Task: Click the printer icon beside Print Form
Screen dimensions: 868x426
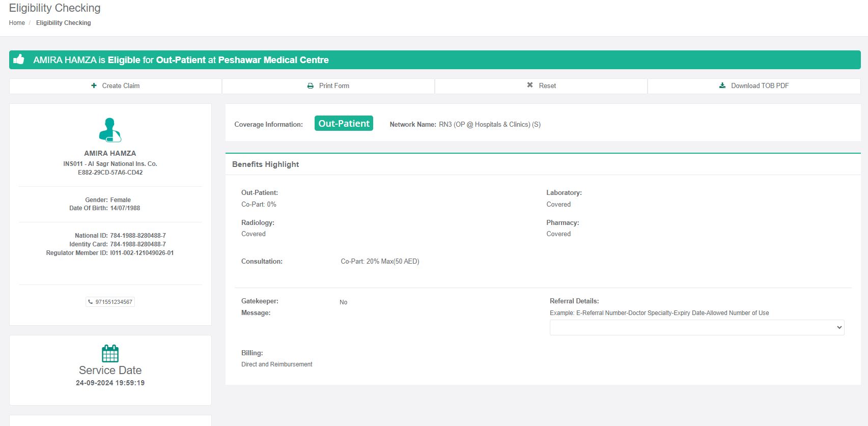Action: click(311, 86)
